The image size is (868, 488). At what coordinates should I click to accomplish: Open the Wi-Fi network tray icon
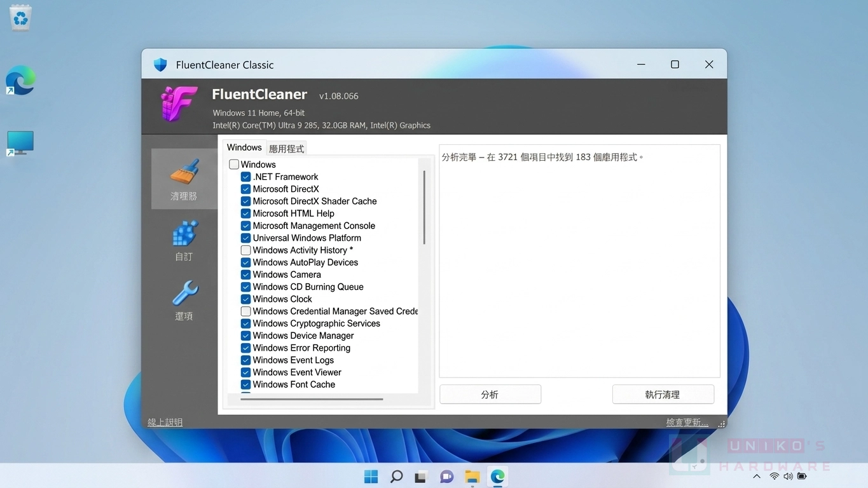(x=774, y=477)
